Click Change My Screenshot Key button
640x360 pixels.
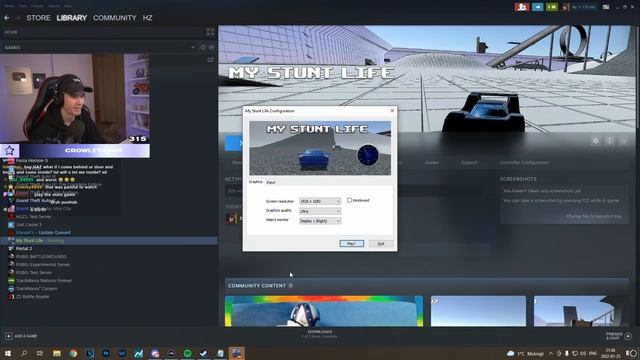click(593, 216)
